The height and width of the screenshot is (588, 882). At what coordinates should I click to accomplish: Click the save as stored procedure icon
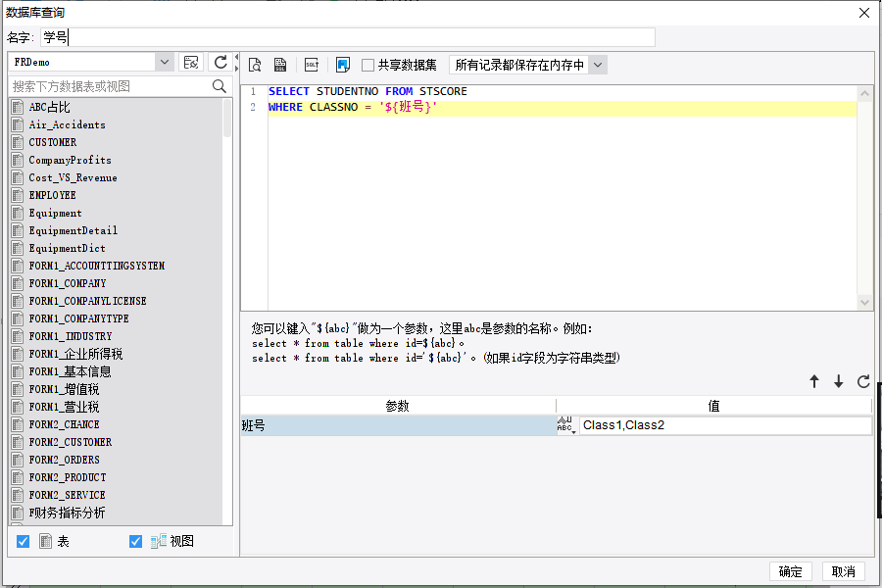click(x=280, y=65)
